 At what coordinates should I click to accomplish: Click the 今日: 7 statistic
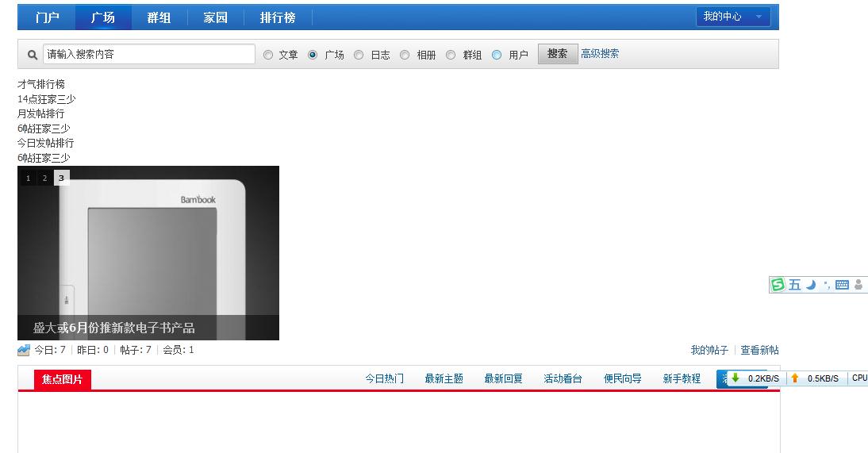click(x=50, y=350)
